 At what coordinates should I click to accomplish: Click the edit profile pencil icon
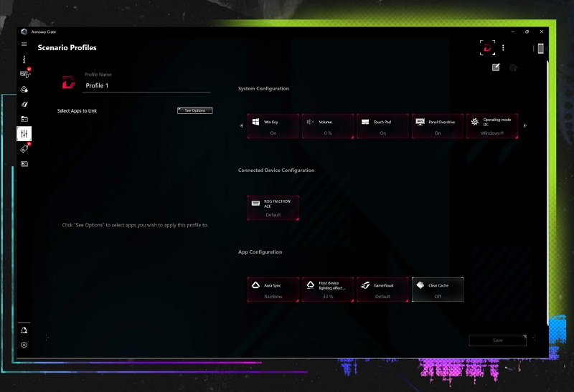[x=496, y=67]
